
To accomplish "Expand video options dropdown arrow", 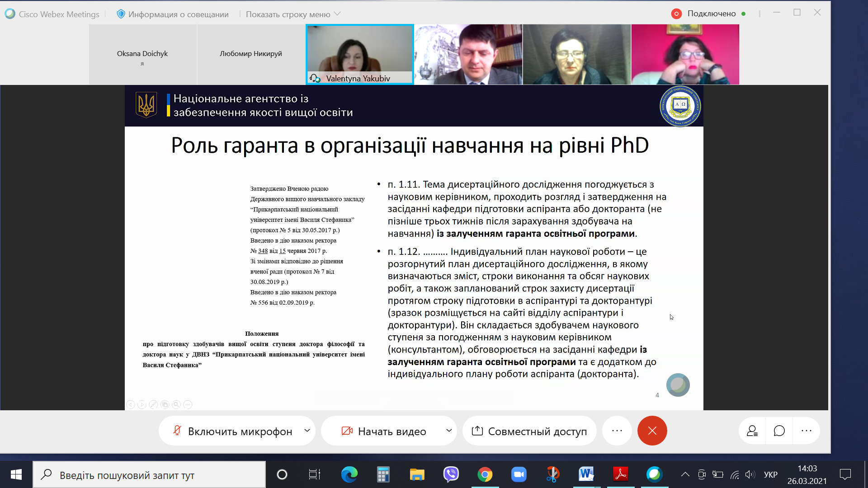I will tap(449, 431).
